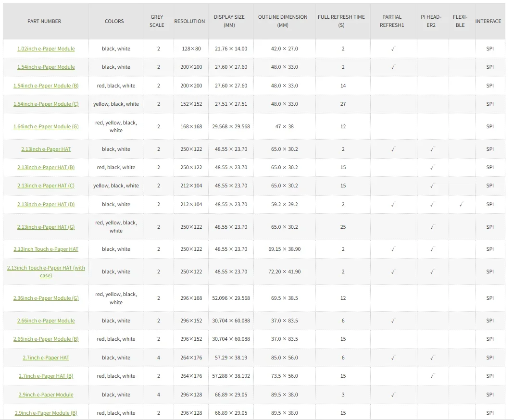Click the Flexible checkmark in the 2.13inch HAT (D) row
This screenshot has height=420, width=514.
[x=461, y=204]
